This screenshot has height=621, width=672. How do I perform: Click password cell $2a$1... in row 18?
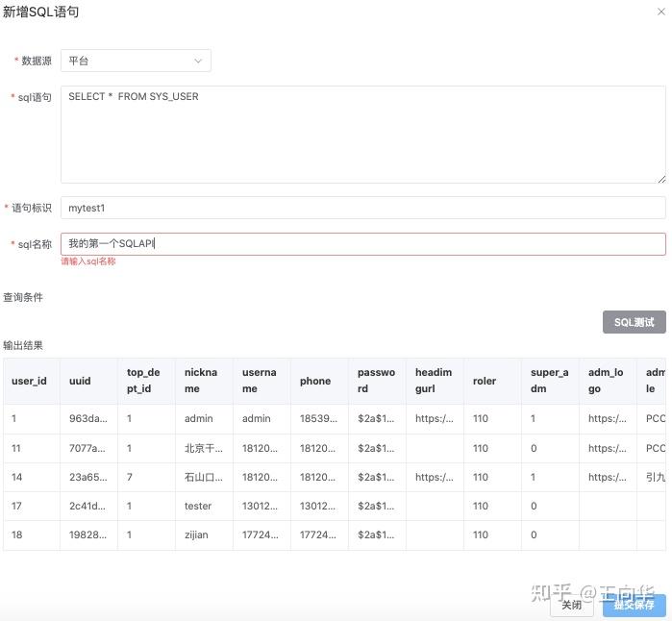[376, 534]
